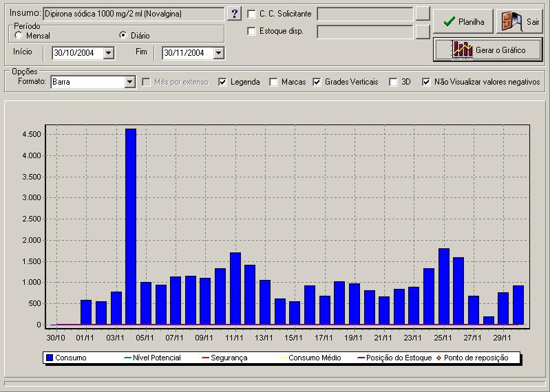Click the Sair exit door button

(520, 22)
